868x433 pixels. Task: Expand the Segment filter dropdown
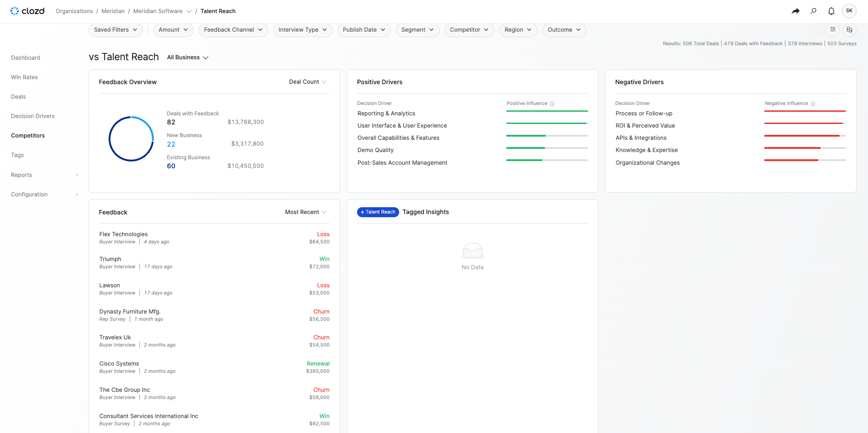(418, 30)
